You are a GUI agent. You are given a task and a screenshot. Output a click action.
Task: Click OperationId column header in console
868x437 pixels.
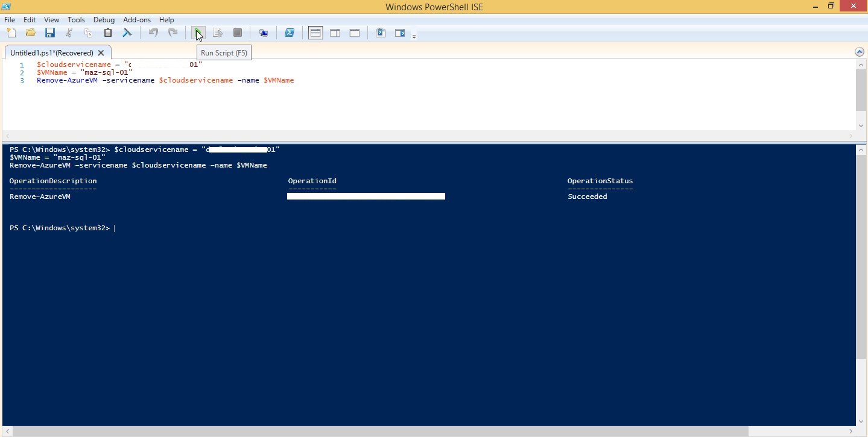[x=312, y=181]
